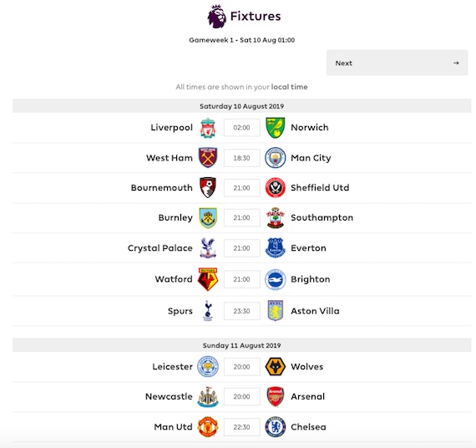This screenshot has height=448, width=476.
Task: Select the Man Utd crest
Action: coord(208,427)
